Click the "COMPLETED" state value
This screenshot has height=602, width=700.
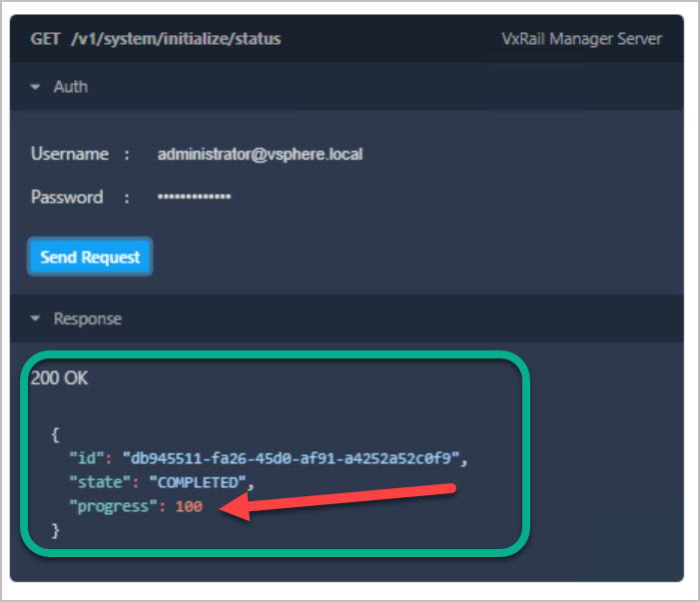point(200,482)
